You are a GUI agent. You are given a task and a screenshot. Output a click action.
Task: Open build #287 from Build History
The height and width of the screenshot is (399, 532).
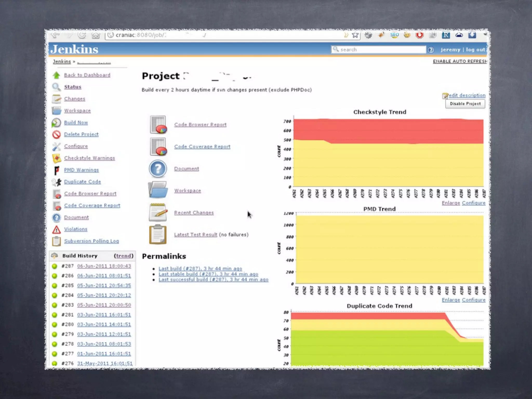click(104, 266)
